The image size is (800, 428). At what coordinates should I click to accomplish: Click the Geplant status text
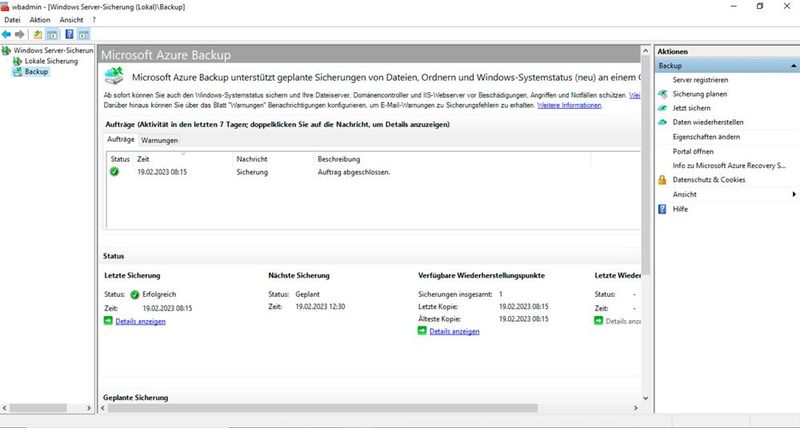(308, 294)
